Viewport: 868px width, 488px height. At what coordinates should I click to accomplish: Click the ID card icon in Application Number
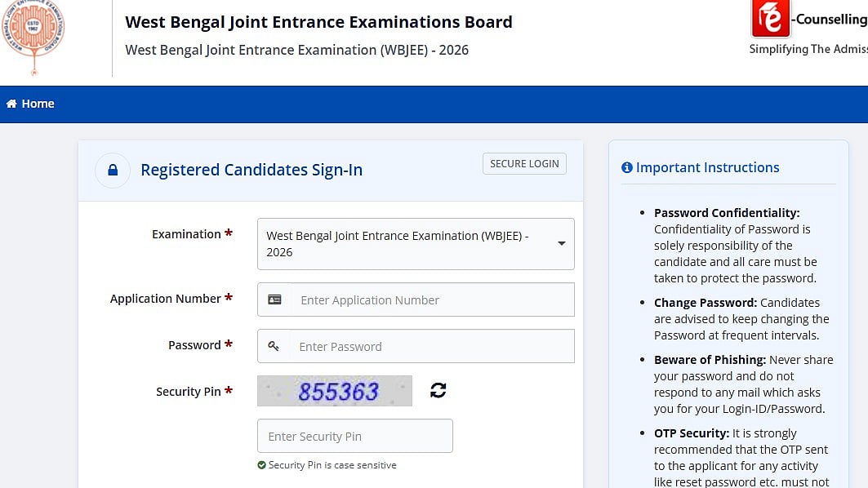pyautogui.click(x=274, y=299)
